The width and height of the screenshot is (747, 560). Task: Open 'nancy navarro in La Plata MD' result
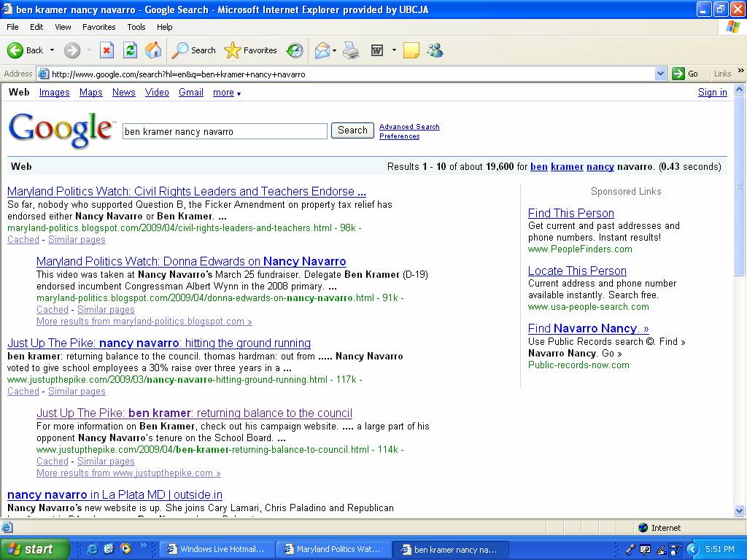click(115, 495)
